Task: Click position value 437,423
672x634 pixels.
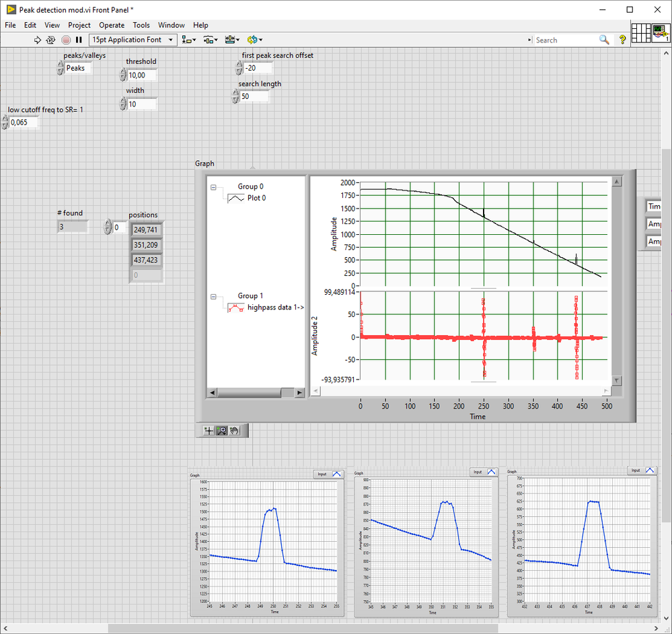Action: point(146,260)
